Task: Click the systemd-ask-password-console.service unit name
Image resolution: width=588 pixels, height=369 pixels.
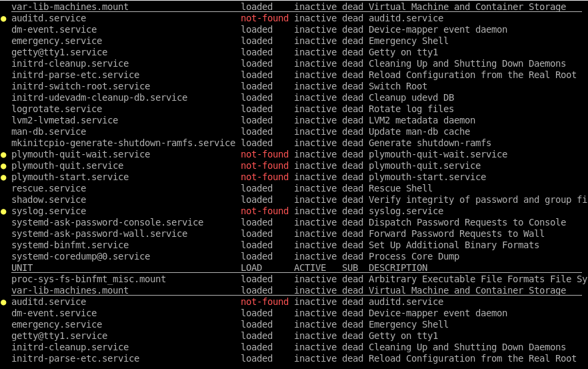Action: [107, 222]
